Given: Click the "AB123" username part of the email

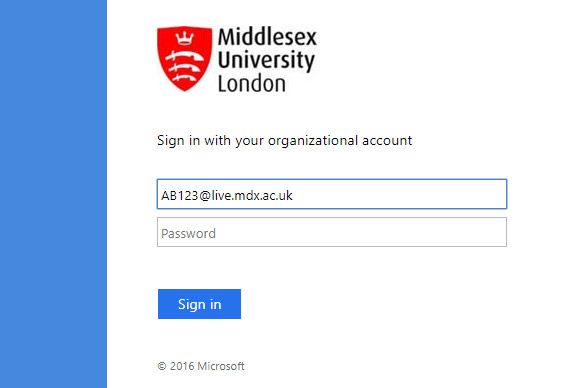Looking at the screenshot, I should [x=179, y=195].
